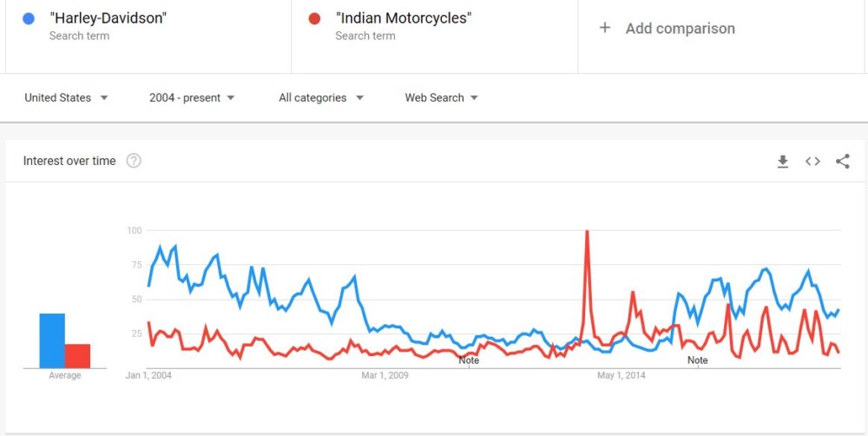The width and height of the screenshot is (868, 436).
Task: Open the Web Search type dropdown
Action: click(x=441, y=98)
